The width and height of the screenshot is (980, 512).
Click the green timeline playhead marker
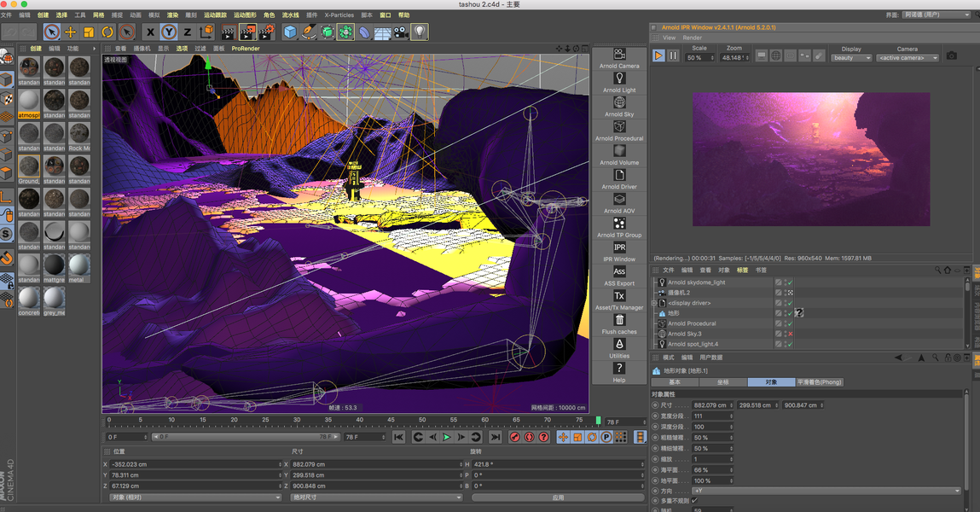[598, 421]
